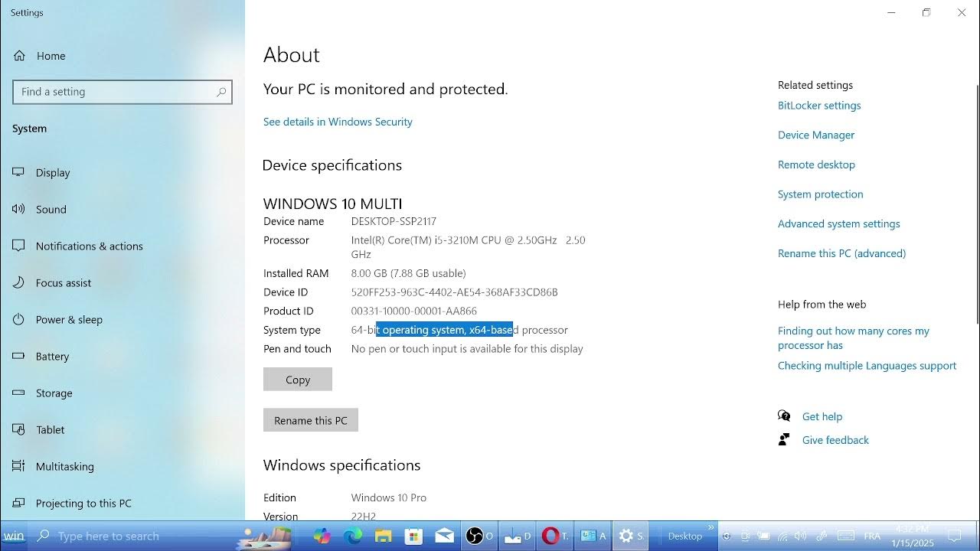Viewport: 980px width, 551px height.
Task: Open the Multitasking settings page
Action: [x=54, y=467]
